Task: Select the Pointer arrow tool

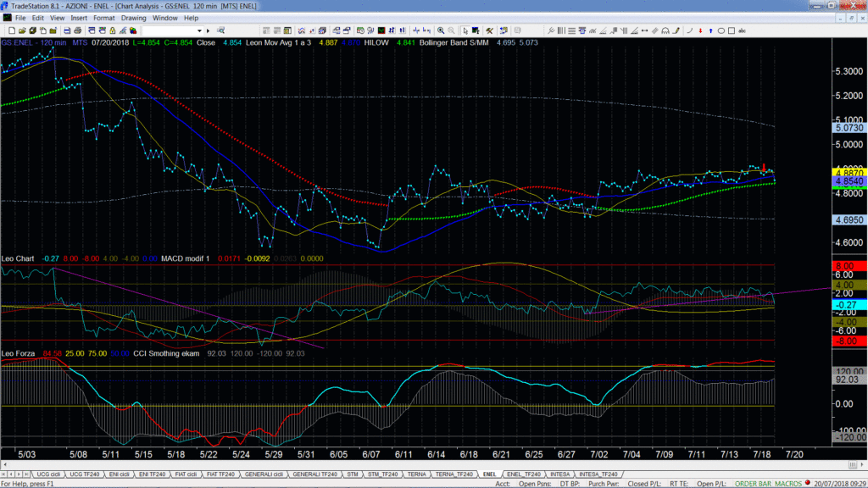Action: click(465, 30)
